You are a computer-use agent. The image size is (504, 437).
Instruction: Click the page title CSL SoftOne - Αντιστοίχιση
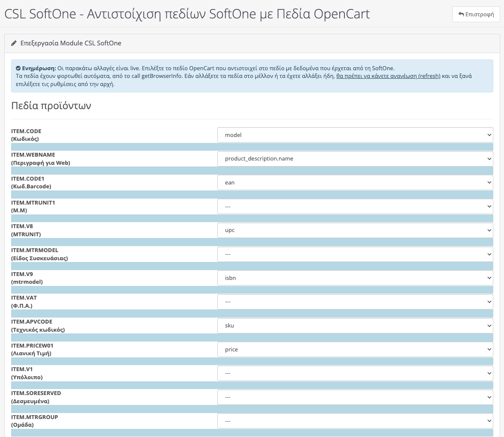coord(187,14)
